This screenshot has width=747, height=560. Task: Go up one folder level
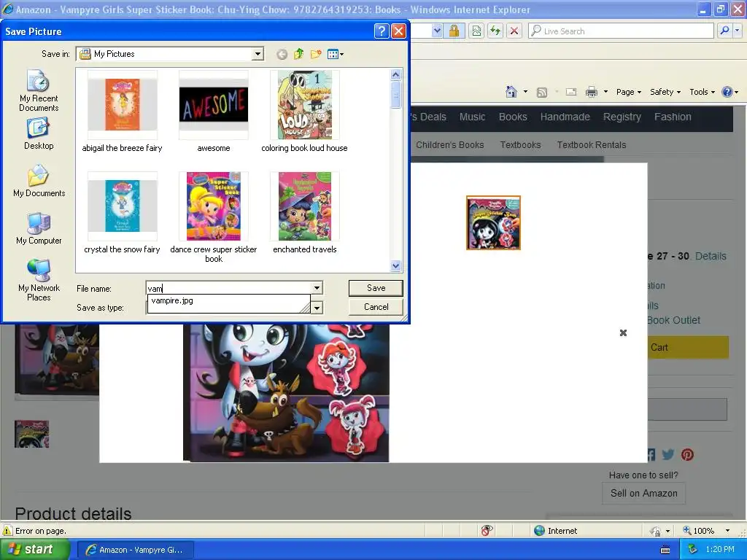[x=298, y=54]
